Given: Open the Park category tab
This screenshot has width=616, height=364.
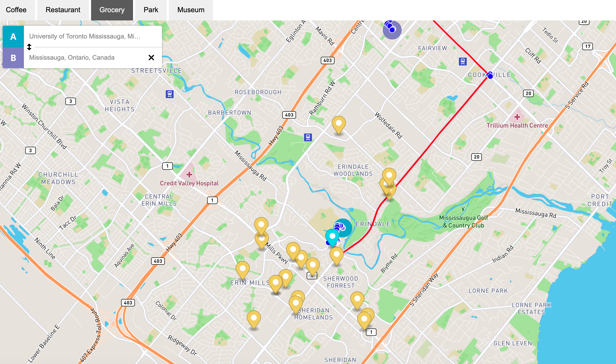Looking at the screenshot, I should click(151, 10).
